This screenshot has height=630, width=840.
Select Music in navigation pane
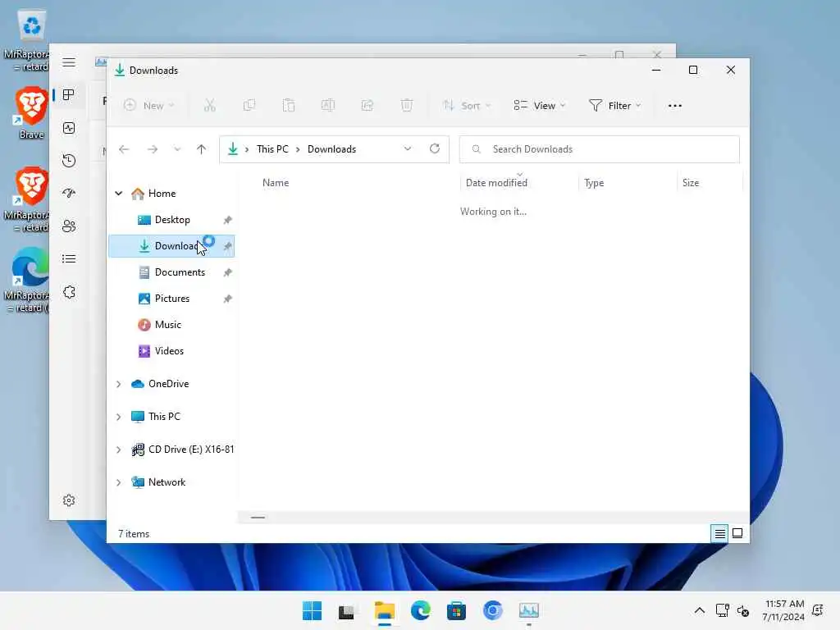tap(171, 325)
